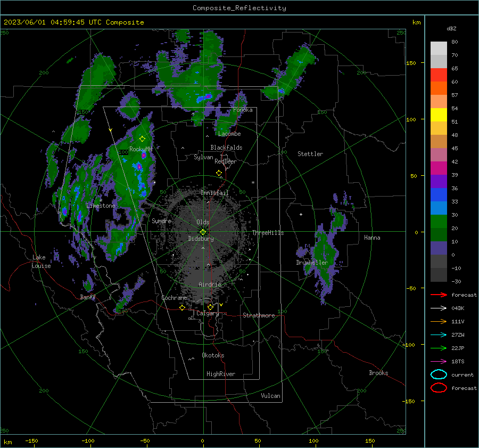Click the bright yellow dBZ swatch

(439, 115)
